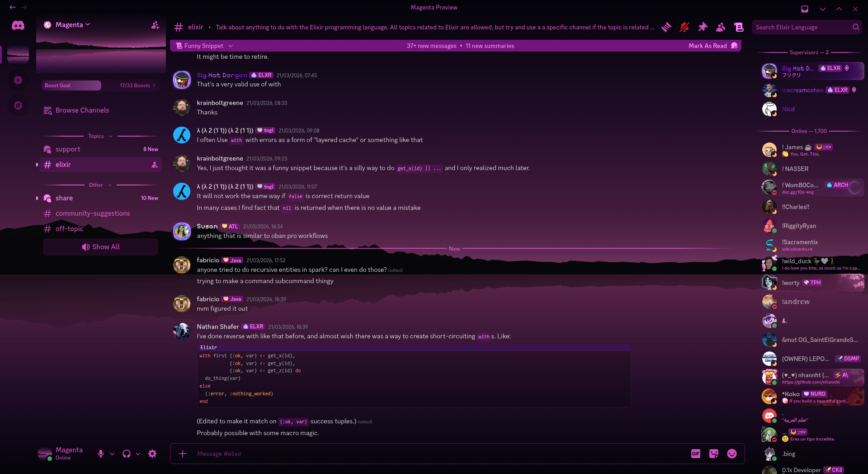This screenshot has height=474, width=868.
Task: Open the emoji picker
Action: pos(732,454)
